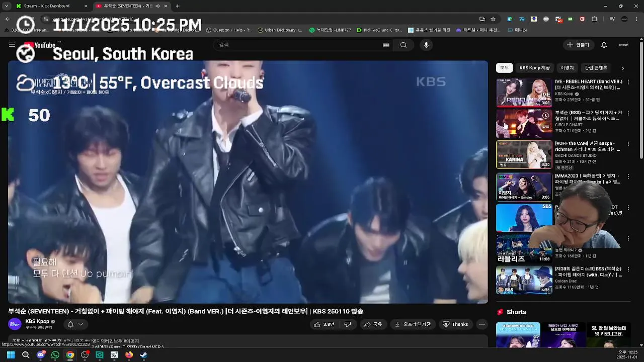Open the IVE REBEL HEART video options menu
The image size is (644, 362).
pyautogui.click(x=628, y=82)
